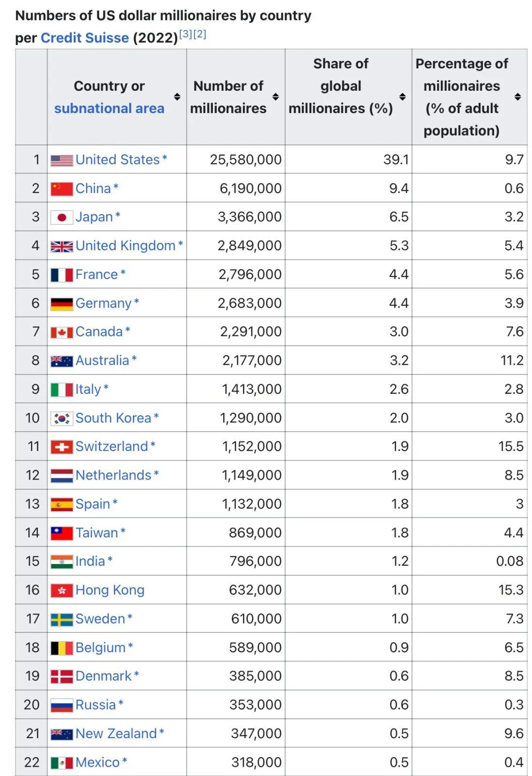The height and width of the screenshot is (776, 532).
Task: Click the Switzerland flag icon
Action: (62, 447)
